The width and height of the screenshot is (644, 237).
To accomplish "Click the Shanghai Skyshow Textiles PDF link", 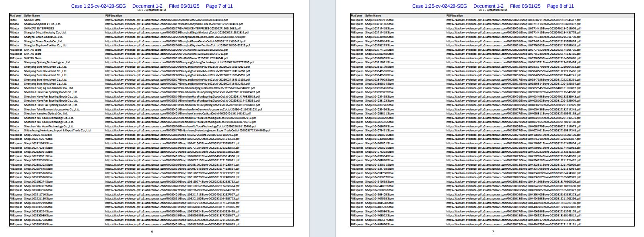I will (177, 46).
